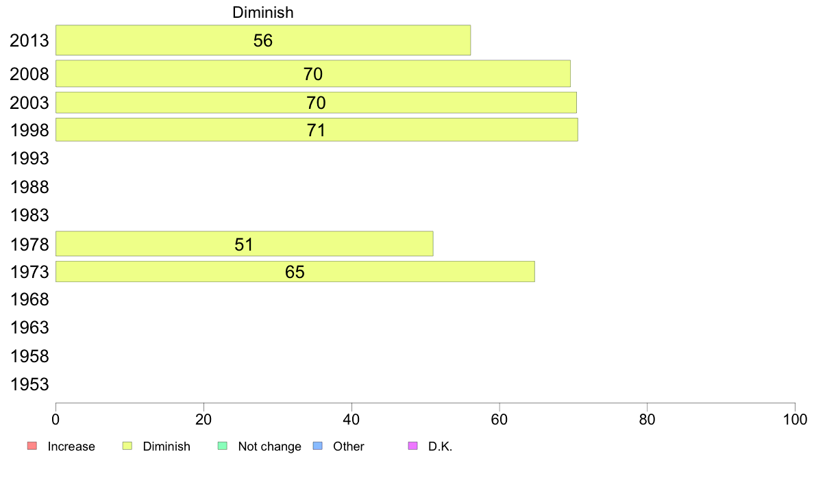Viewport: 814px width, 504px height.
Task: Click the yellow Diminish legend swatch
Action: (127, 446)
